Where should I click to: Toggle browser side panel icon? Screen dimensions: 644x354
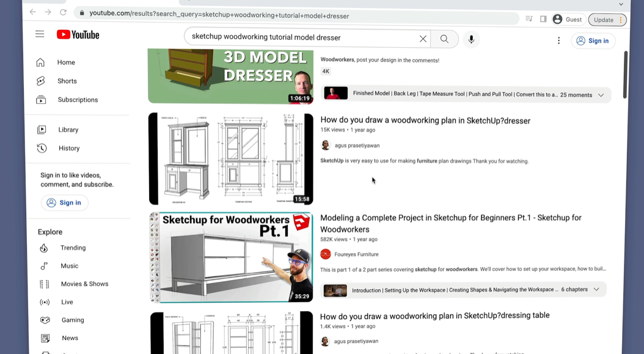(x=543, y=19)
